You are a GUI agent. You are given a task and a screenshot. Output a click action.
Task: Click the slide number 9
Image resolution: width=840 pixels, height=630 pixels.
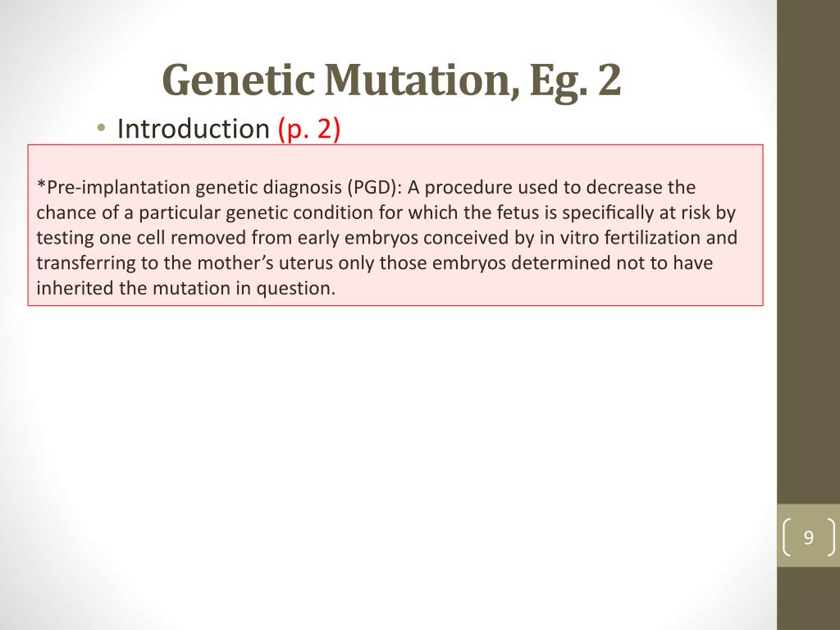coord(808,536)
